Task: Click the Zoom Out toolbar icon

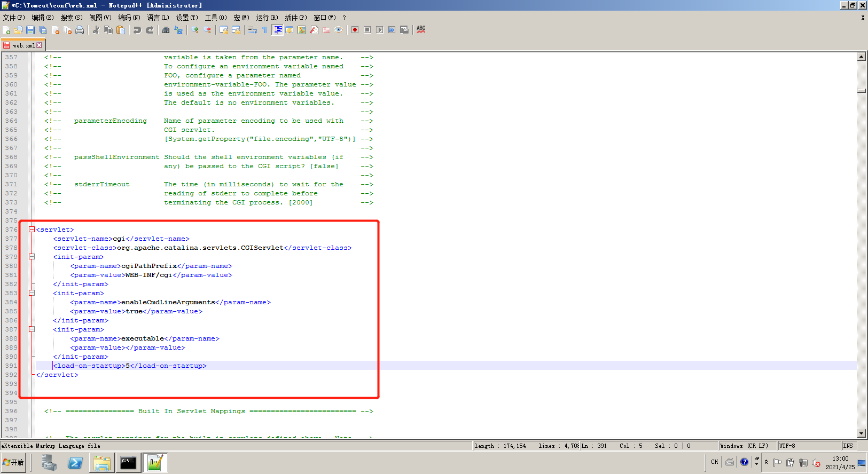Action: (x=207, y=30)
